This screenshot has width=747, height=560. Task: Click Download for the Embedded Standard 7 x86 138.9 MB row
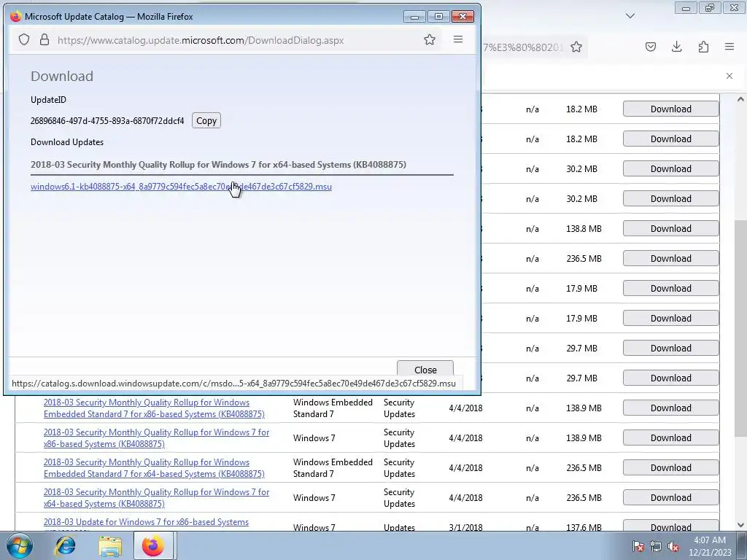[671, 408]
